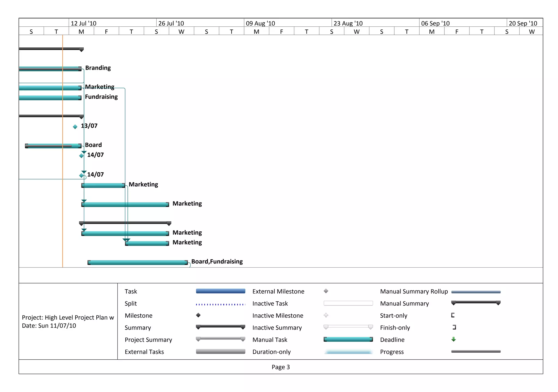This screenshot has width=558, height=392.
Task: Select the Manual Summary Rollup legend label
Action: pyautogui.click(x=414, y=292)
